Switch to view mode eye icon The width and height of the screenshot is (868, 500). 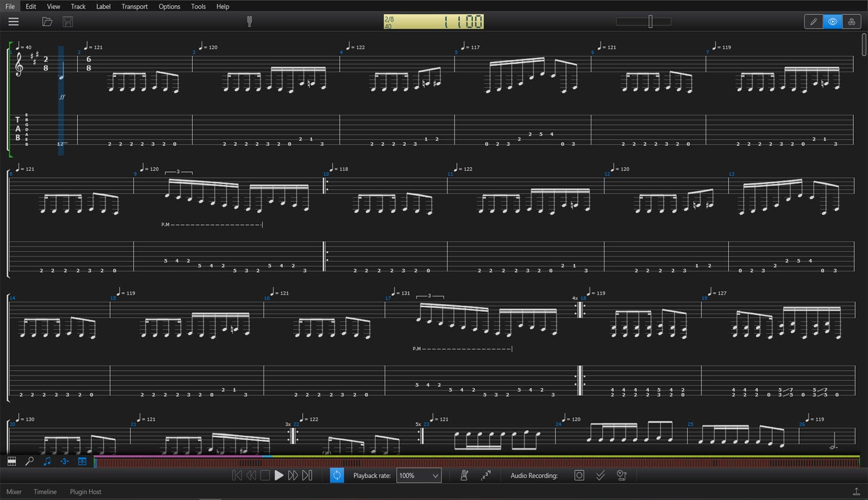pos(832,22)
